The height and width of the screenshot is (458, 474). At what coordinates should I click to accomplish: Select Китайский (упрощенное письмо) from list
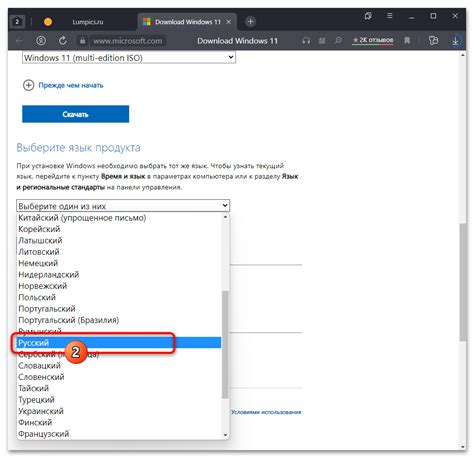coord(119,218)
